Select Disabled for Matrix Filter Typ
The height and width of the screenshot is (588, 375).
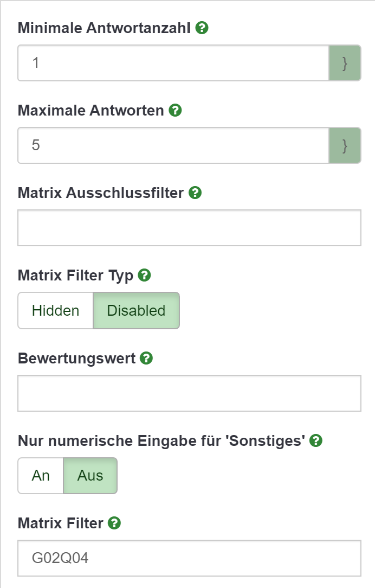coord(136,311)
